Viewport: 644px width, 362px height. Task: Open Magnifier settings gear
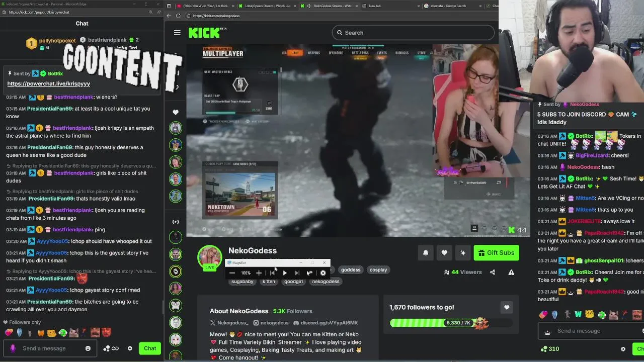coord(323,273)
